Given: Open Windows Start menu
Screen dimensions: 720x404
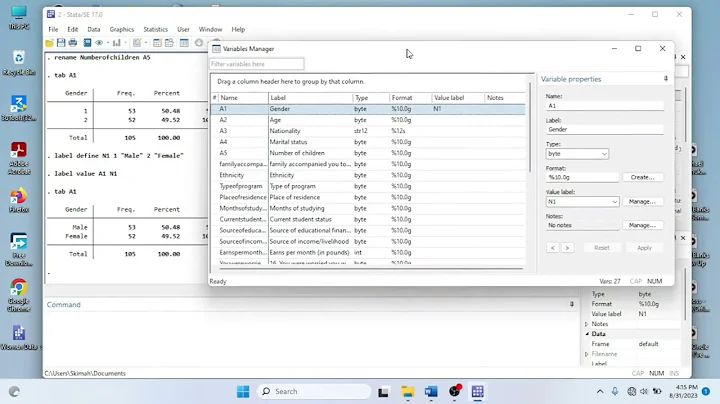Looking at the screenshot, I should (243, 392).
